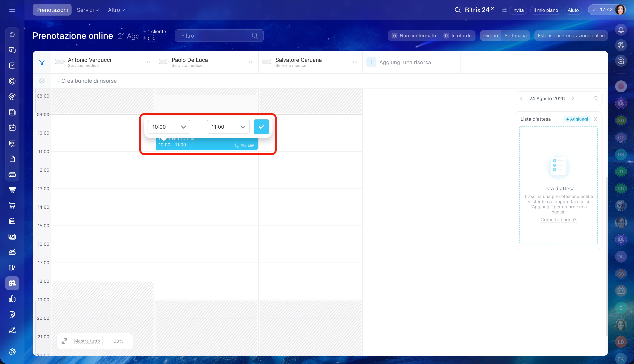This screenshot has height=364, width=634.
Task: Click the robot icon in left sidebar
Action: [x=12, y=252]
